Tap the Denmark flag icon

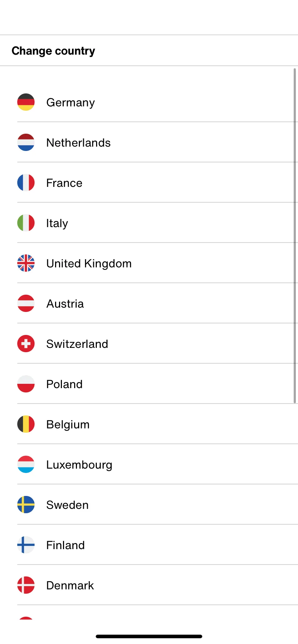click(x=26, y=585)
